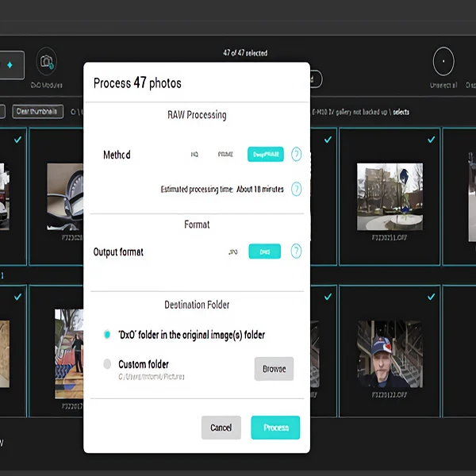
Task: Set output format to DNG
Action: [x=265, y=251]
